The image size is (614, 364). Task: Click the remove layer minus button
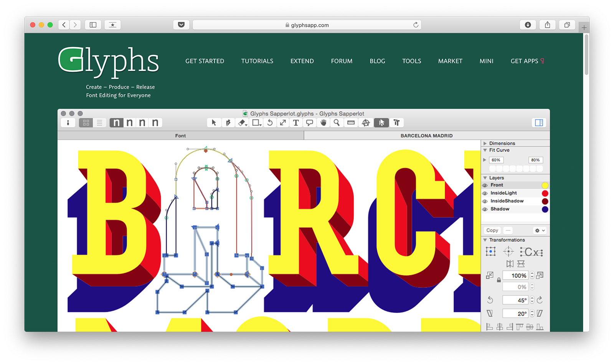508,231
